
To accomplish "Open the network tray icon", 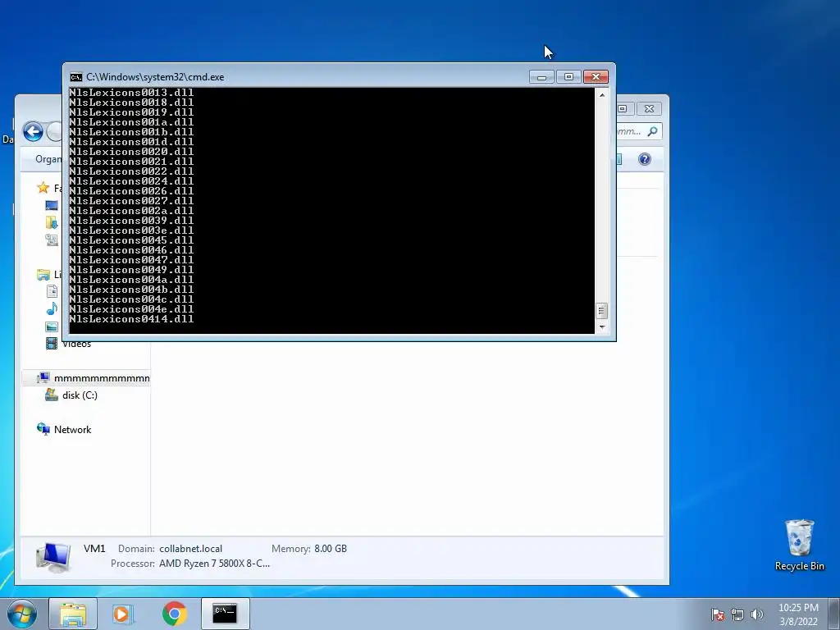I will point(737,614).
